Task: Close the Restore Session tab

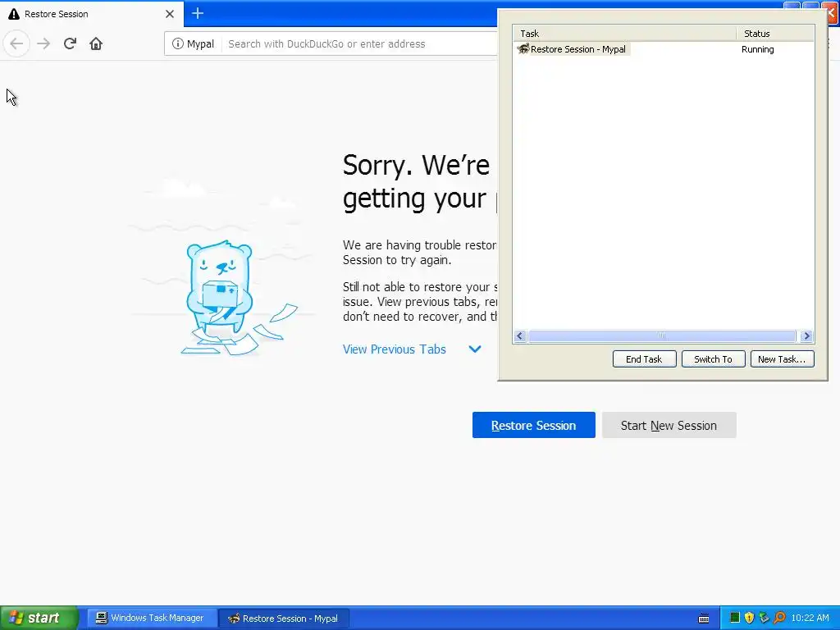Action: pyautogui.click(x=170, y=14)
